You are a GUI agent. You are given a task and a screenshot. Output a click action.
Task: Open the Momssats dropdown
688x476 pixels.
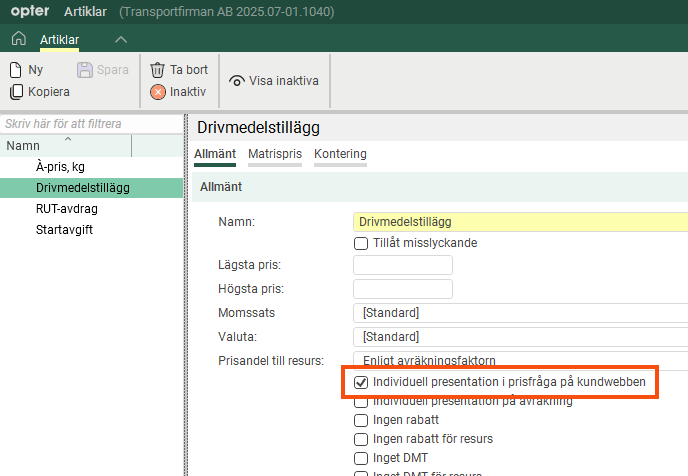tap(520, 313)
